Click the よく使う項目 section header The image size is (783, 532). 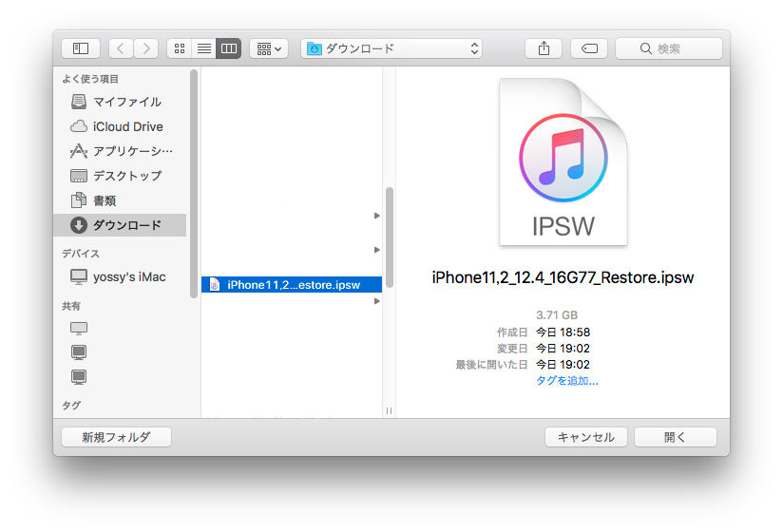point(90,79)
